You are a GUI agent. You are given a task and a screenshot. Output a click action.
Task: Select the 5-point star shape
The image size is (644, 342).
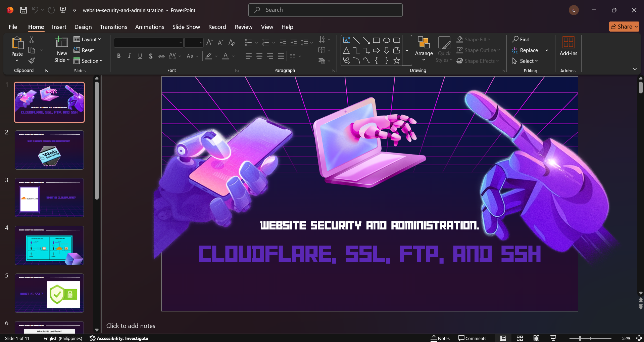(397, 60)
